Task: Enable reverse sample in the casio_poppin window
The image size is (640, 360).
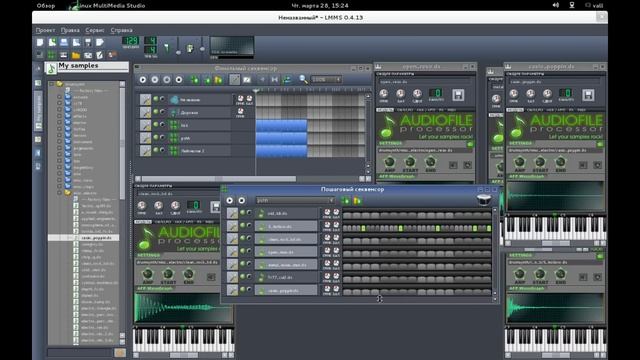Action: point(583,165)
